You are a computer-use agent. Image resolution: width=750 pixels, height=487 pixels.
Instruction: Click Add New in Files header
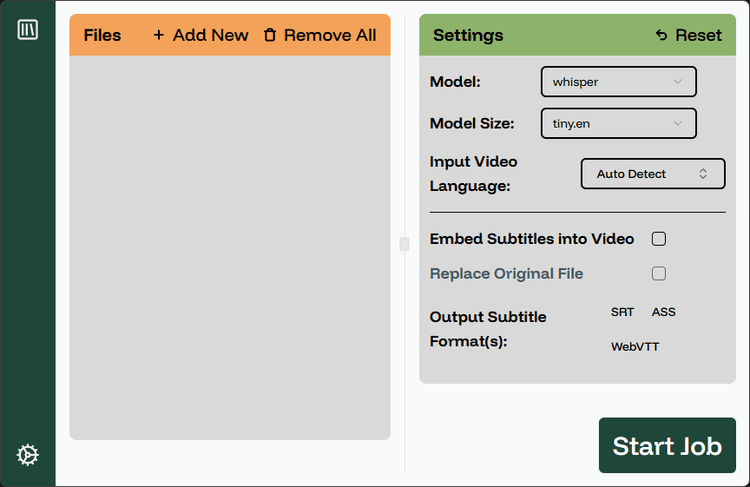[200, 35]
